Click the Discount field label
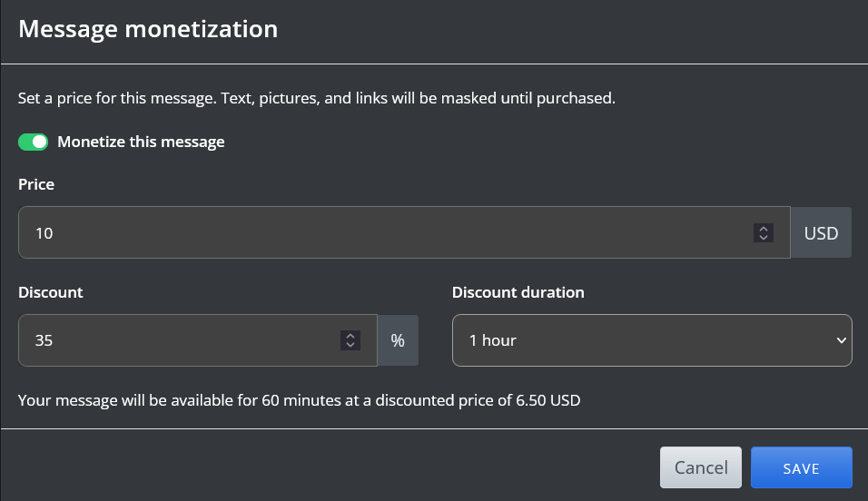This screenshot has height=501, width=868. click(50, 292)
